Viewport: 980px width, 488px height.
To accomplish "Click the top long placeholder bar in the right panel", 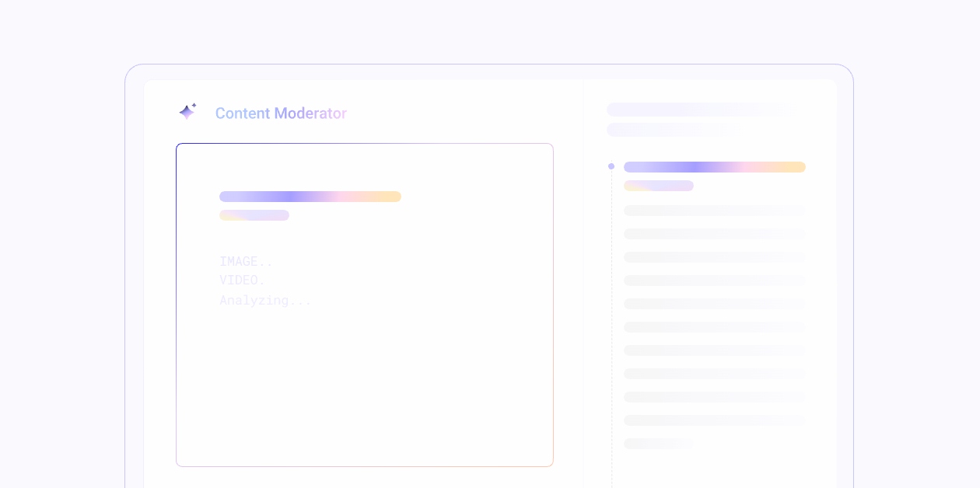I will (698, 110).
